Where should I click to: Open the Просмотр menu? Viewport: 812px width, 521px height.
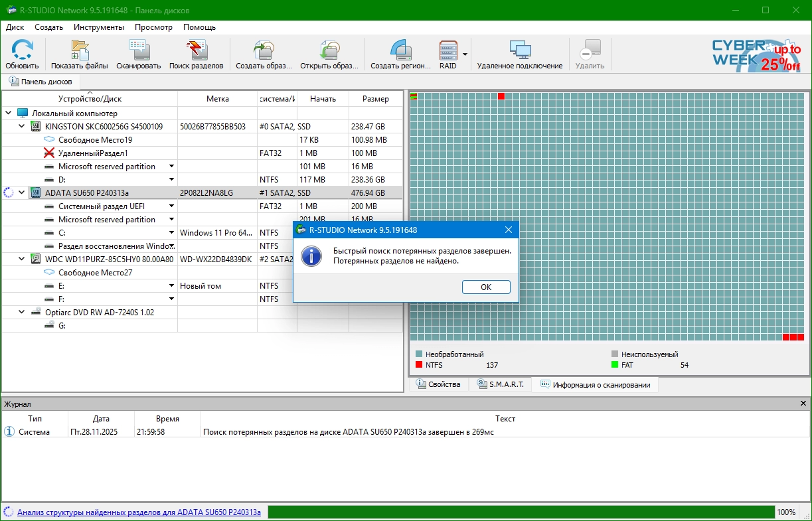tap(153, 27)
